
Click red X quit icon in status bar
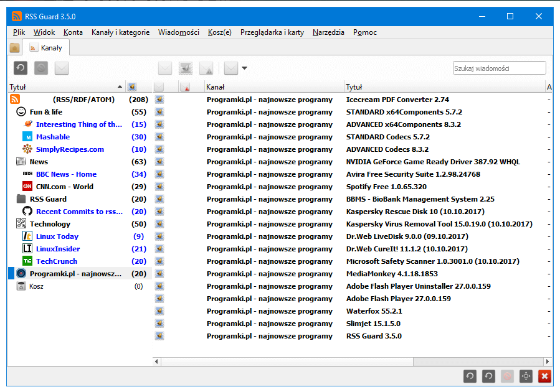[544, 376]
